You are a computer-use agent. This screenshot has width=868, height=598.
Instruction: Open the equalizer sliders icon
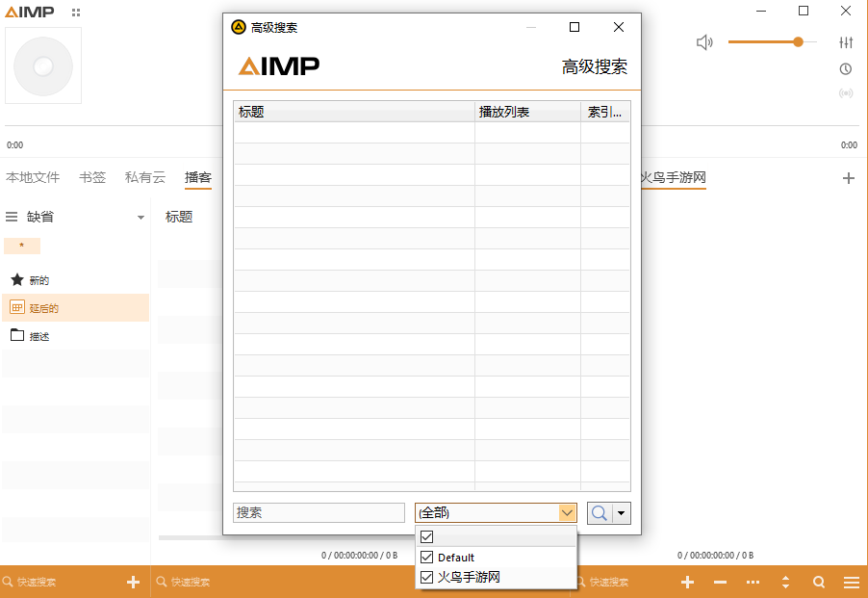(x=846, y=42)
